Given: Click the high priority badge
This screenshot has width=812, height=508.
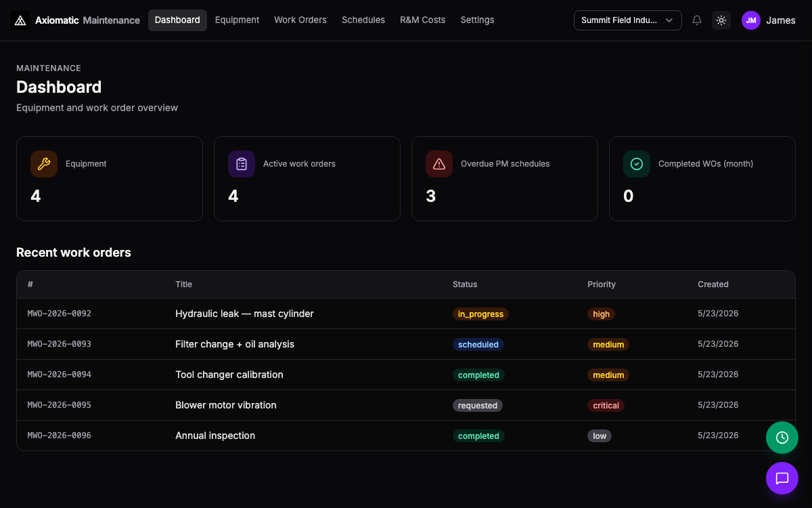Looking at the screenshot, I should pyautogui.click(x=602, y=314).
